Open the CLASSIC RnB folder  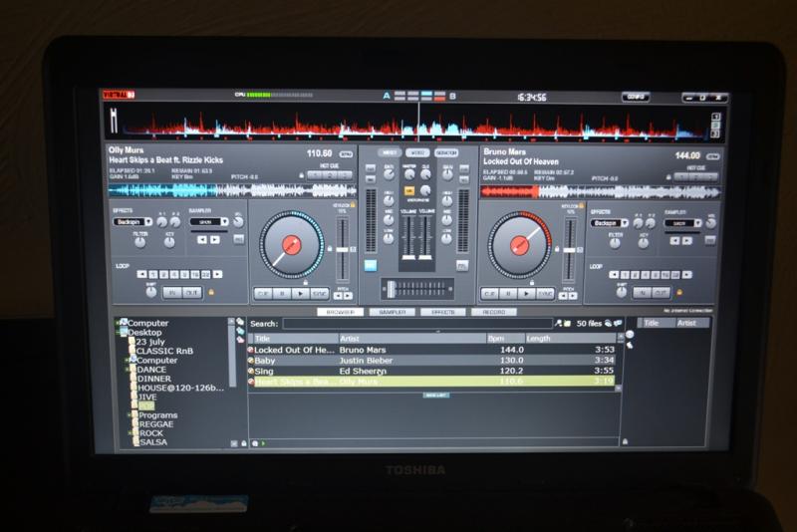[x=164, y=351]
